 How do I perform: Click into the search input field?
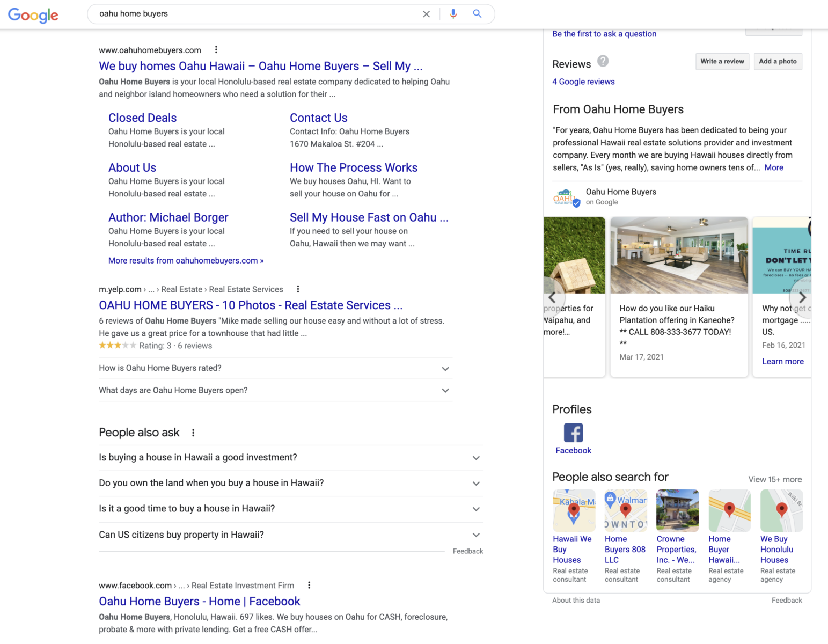point(257,14)
